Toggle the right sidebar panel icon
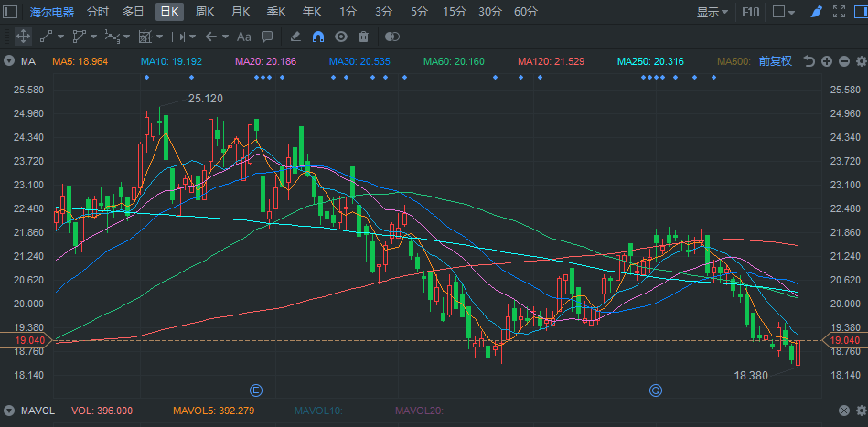The height and width of the screenshot is (427, 868). point(861,12)
